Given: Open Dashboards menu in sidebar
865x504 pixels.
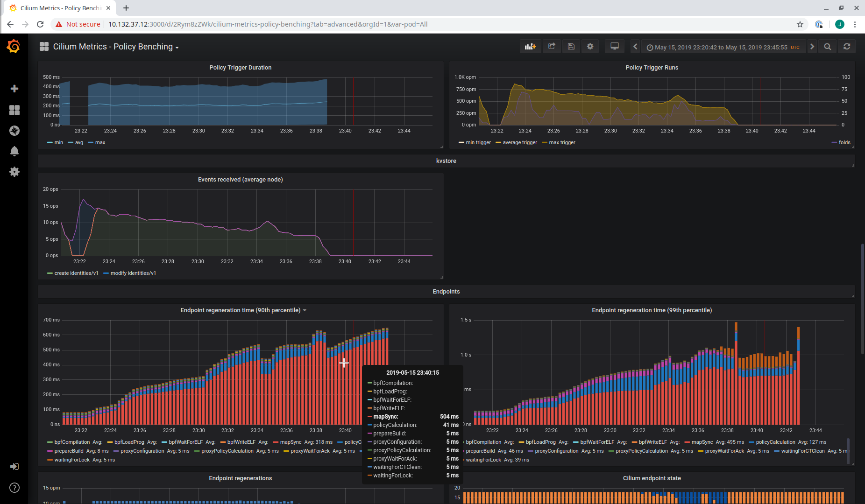Looking at the screenshot, I should click(14, 110).
